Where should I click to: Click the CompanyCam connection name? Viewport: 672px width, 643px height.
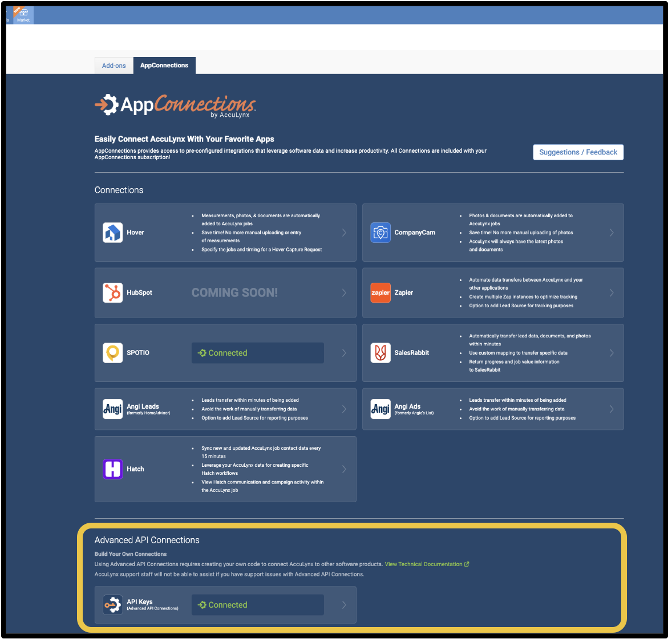tap(416, 234)
